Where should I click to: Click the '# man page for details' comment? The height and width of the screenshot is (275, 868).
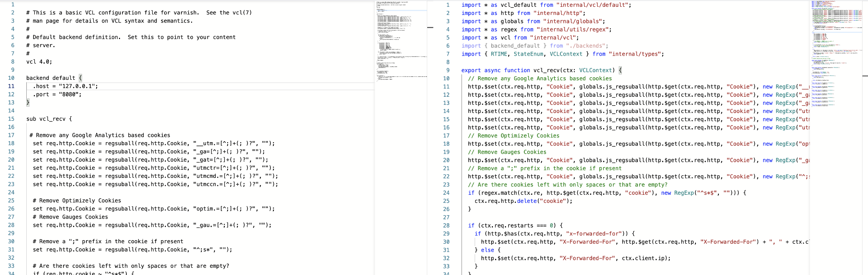click(x=109, y=21)
